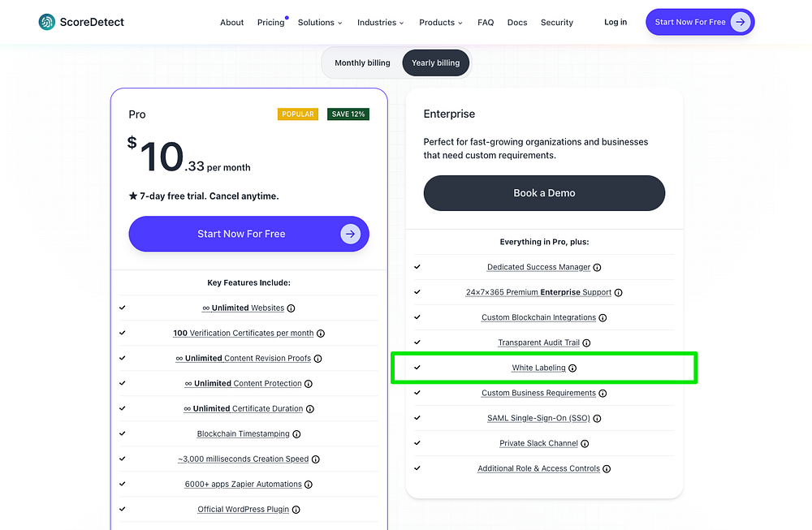The image size is (812, 530).
Task: Click Official WordPress Plugin link
Action: click(x=244, y=509)
